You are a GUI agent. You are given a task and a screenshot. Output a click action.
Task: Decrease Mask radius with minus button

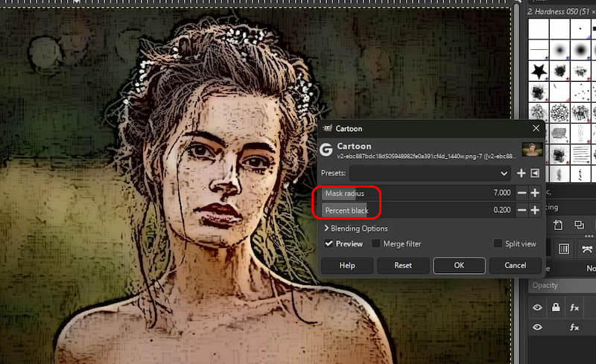pos(522,193)
